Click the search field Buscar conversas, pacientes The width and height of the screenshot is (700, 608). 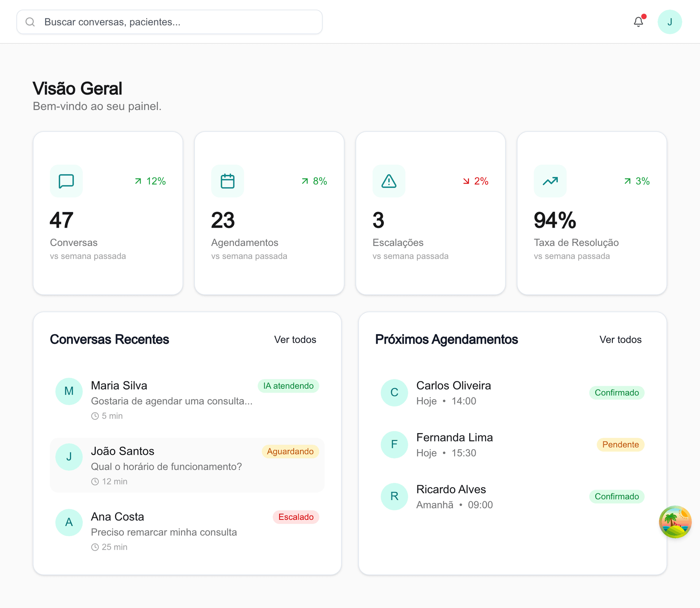pyautogui.click(x=169, y=22)
